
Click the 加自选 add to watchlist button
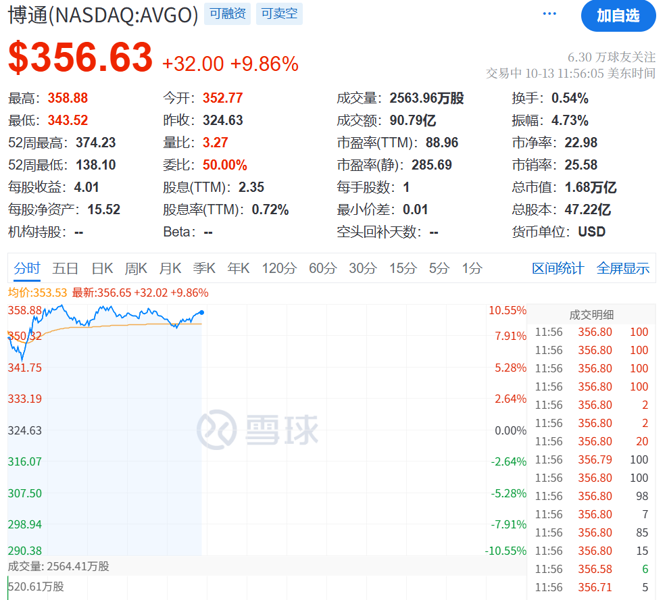point(618,15)
